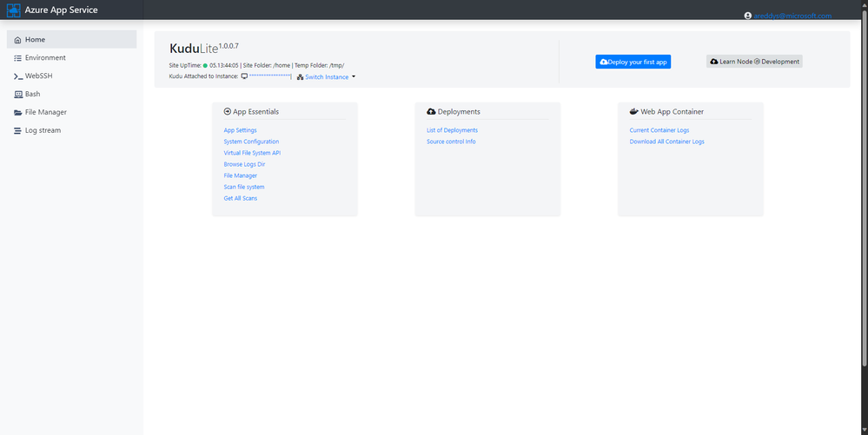This screenshot has width=868, height=435.
Task: Click the monitor icon beside instance ID
Action: click(x=244, y=76)
